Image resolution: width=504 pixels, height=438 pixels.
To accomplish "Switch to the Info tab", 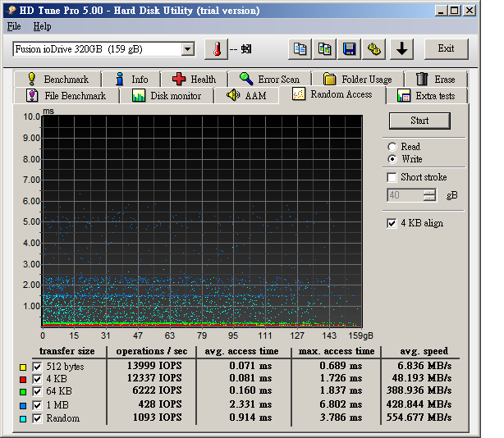I will [x=132, y=79].
